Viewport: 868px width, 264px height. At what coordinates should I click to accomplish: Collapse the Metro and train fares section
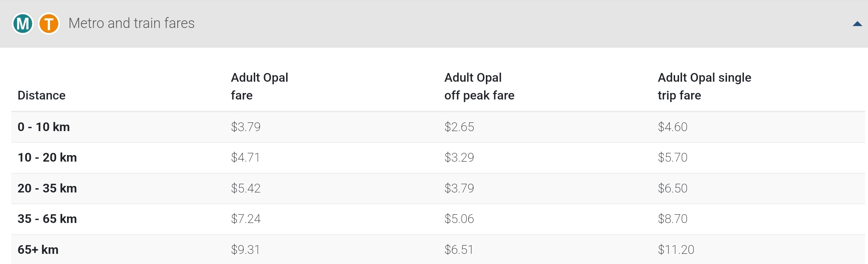(857, 24)
